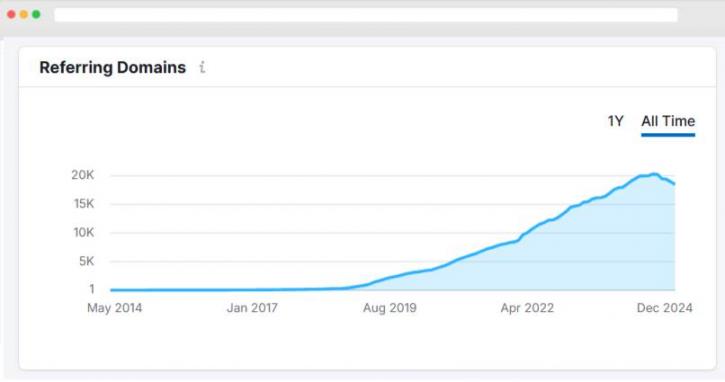Click the Referring Domains heading
Image resolution: width=725 pixels, height=382 pixels.
coord(112,68)
